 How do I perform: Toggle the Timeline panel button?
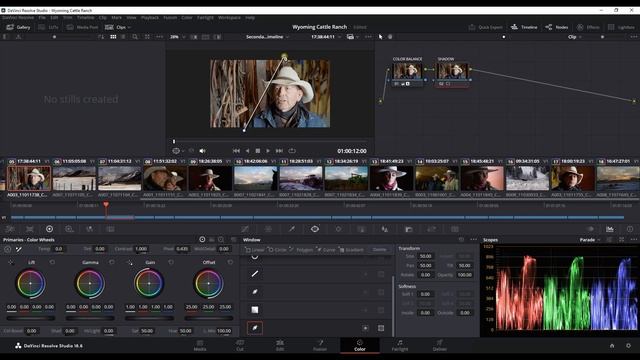pos(524,27)
